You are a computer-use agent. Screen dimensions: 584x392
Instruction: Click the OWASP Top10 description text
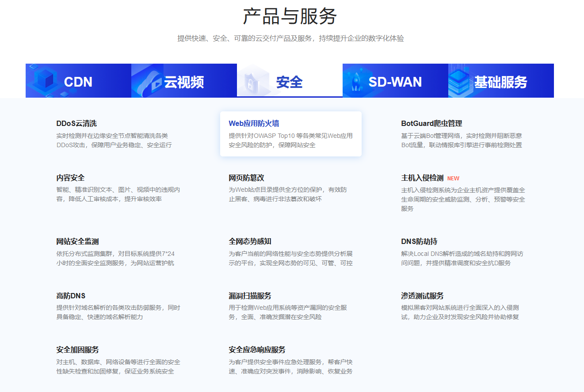[290, 140]
